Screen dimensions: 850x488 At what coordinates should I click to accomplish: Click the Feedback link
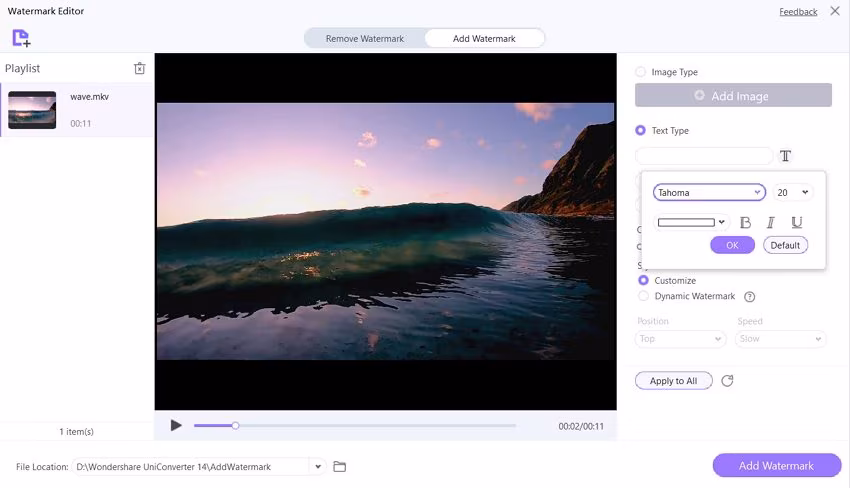(798, 11)
